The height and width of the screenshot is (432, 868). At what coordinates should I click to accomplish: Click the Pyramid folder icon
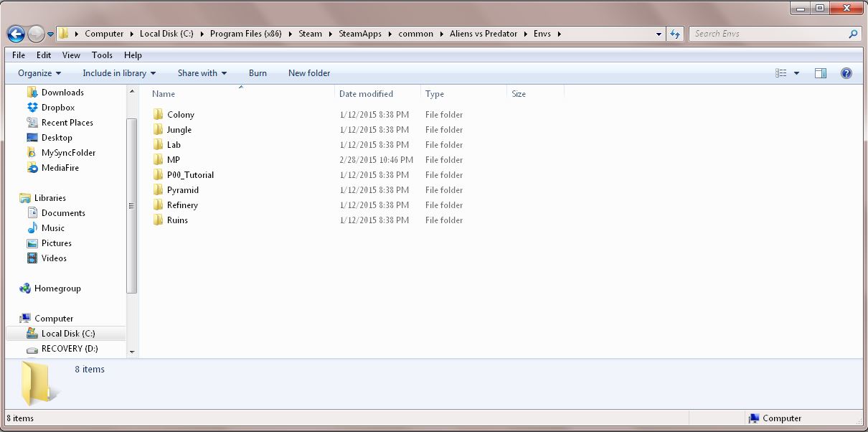159,190
